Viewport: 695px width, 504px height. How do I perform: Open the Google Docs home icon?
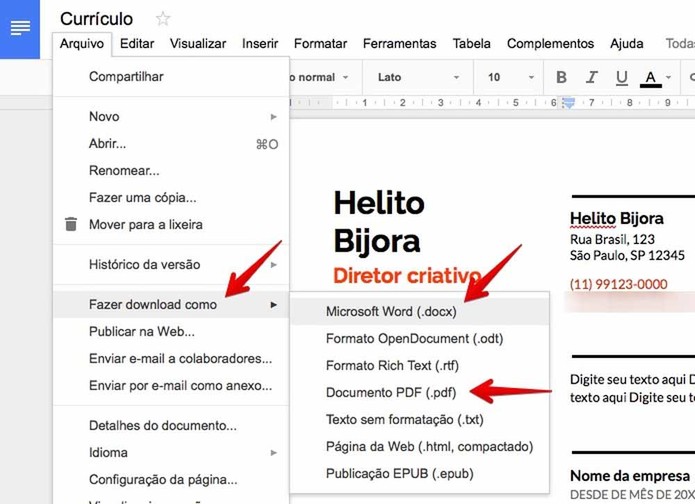tap(20, 28)
